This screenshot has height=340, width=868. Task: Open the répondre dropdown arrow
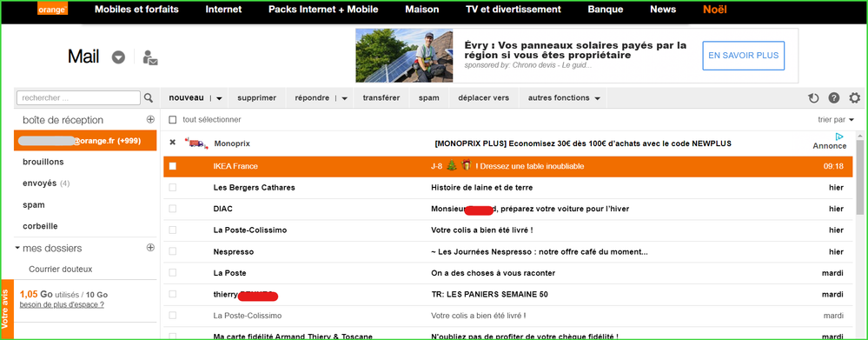(344, 98)
